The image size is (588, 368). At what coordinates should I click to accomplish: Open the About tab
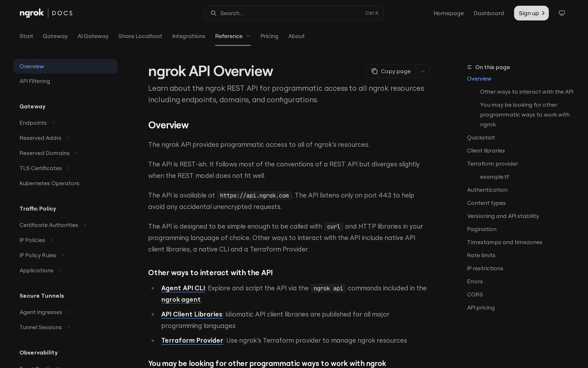tap(296, 36)
